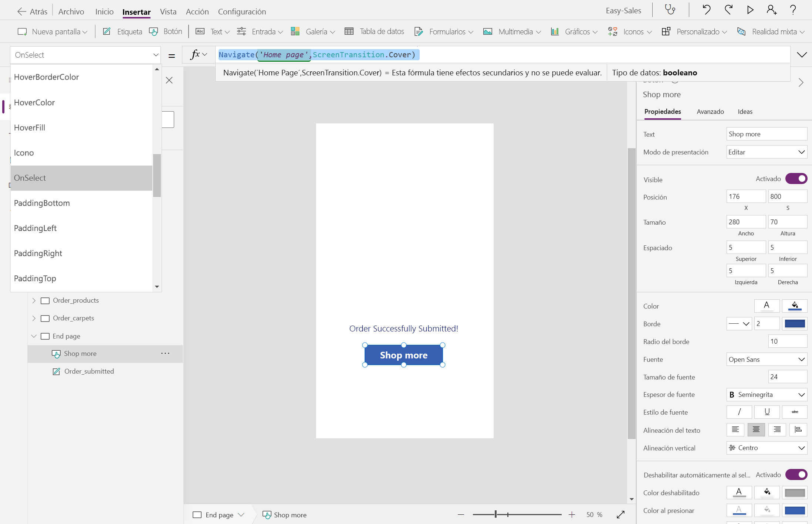The width and height of the screenshot is (812, 524).
Task: Toggle Deshabilitar automáticamente switch
Action: 796,474
